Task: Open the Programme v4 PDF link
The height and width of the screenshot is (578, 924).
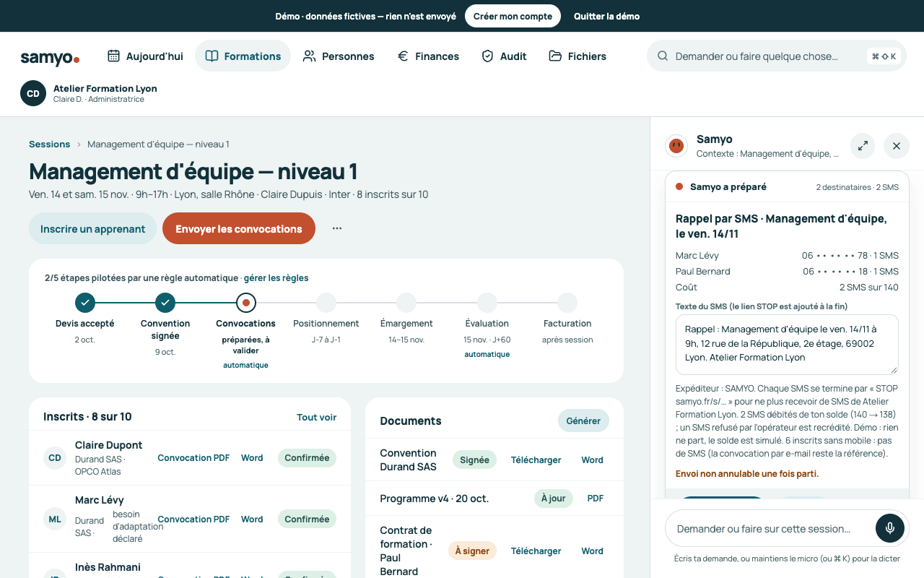Action: point(596,499)
